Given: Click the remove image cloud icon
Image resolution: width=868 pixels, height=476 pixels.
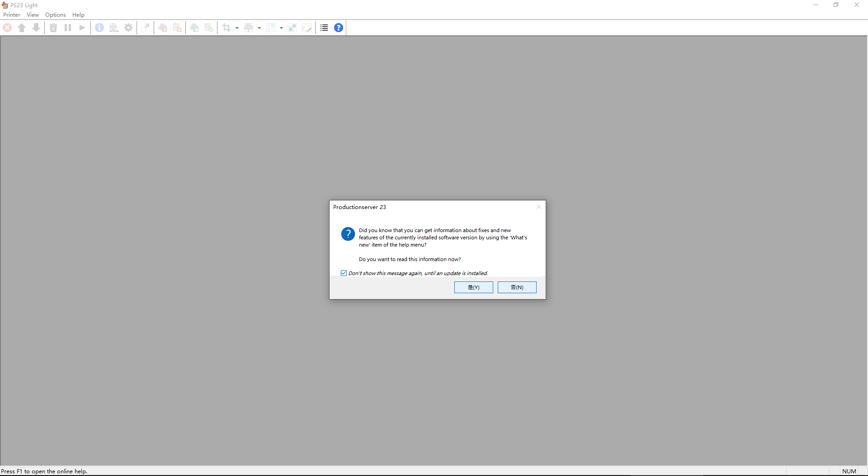Looking at the screenshot, I should (163, 28).
